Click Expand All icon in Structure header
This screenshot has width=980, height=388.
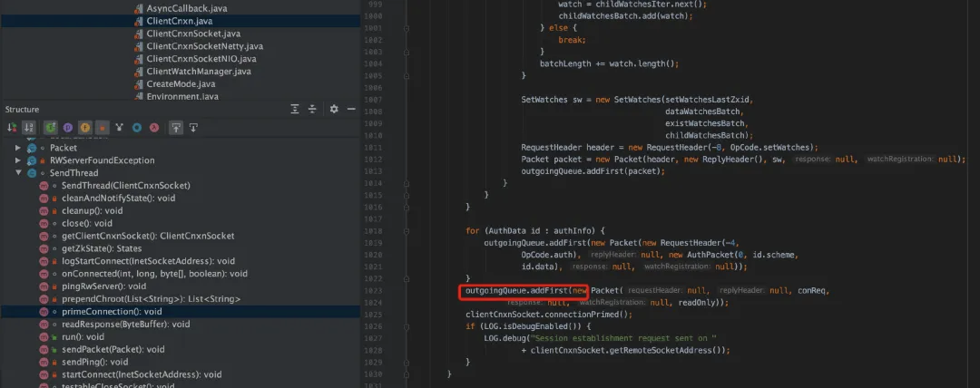pos(295,110)
